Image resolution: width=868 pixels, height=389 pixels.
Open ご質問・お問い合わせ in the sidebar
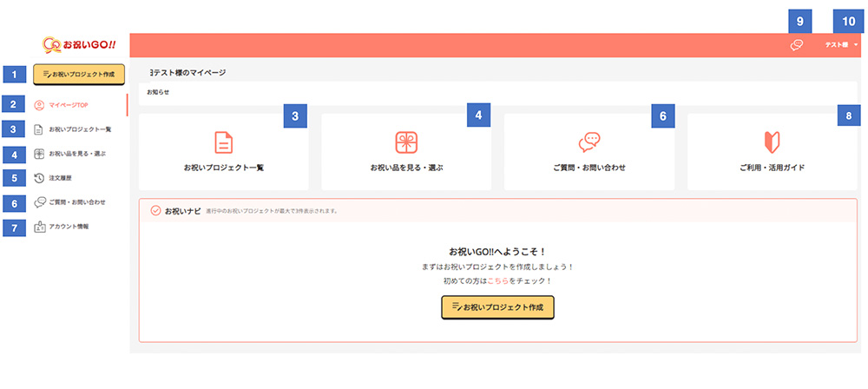[77, 202]
